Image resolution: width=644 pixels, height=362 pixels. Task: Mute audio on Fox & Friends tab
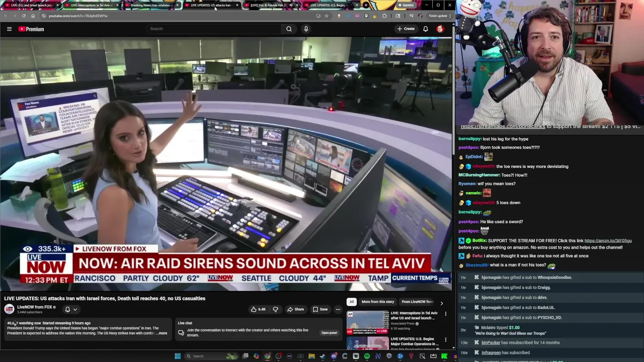pyautogui.click(x=290, y=5)
